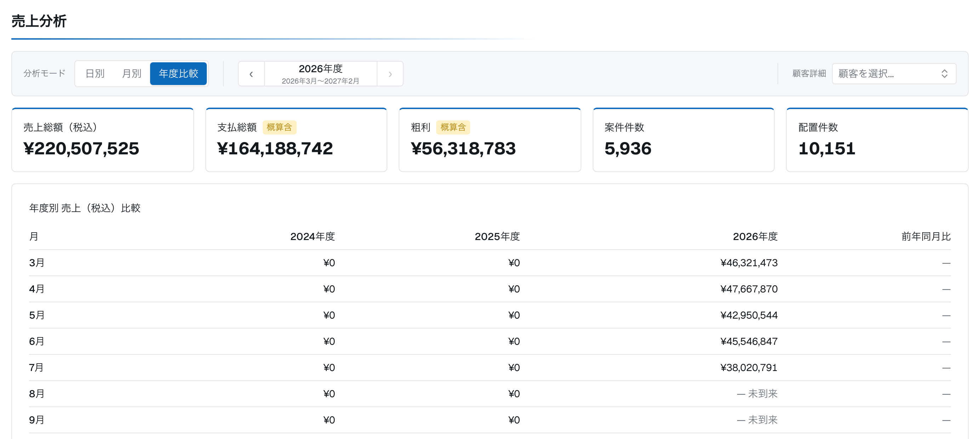Click the 概算含 badge beside 支払総額
This screenshot has width=980, height=439.
pyautogui.click(x=279, y=127)
